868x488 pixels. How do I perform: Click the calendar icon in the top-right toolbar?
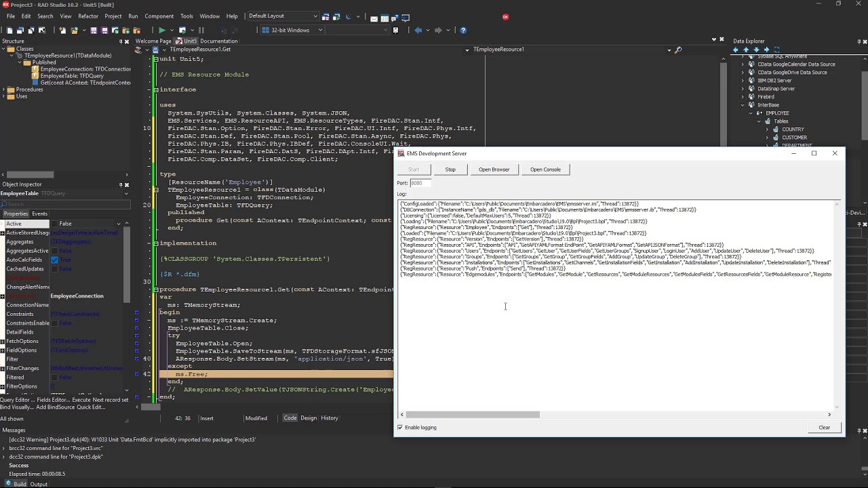pyautogui.click(x=384, y=17)
